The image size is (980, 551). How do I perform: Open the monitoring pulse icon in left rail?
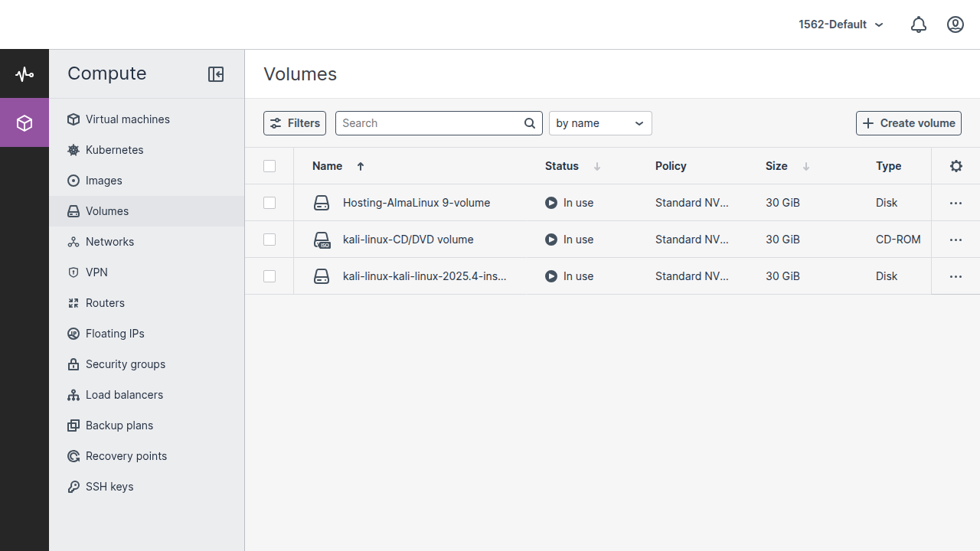tap(24, 74)
